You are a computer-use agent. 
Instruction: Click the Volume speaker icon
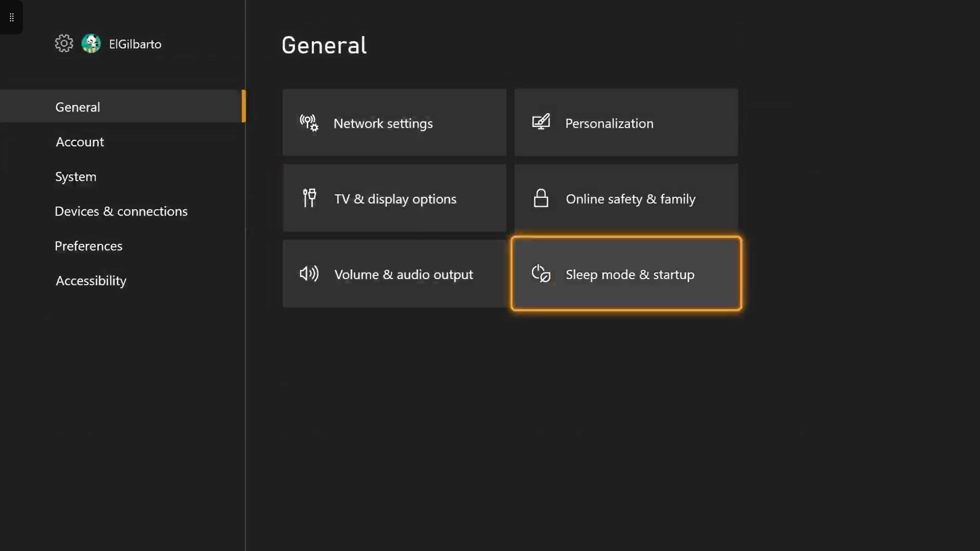click(x=309, y=274)
